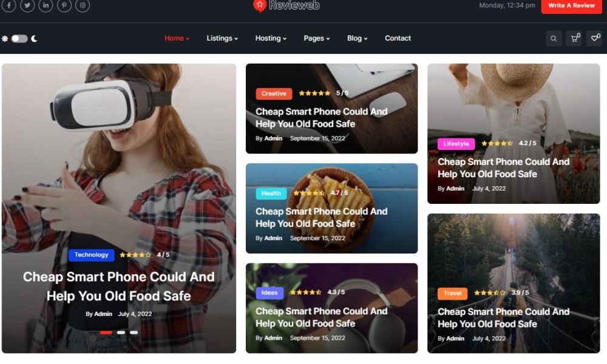Select the Travel category tag
607x364 pixels.
pos(453,293)
